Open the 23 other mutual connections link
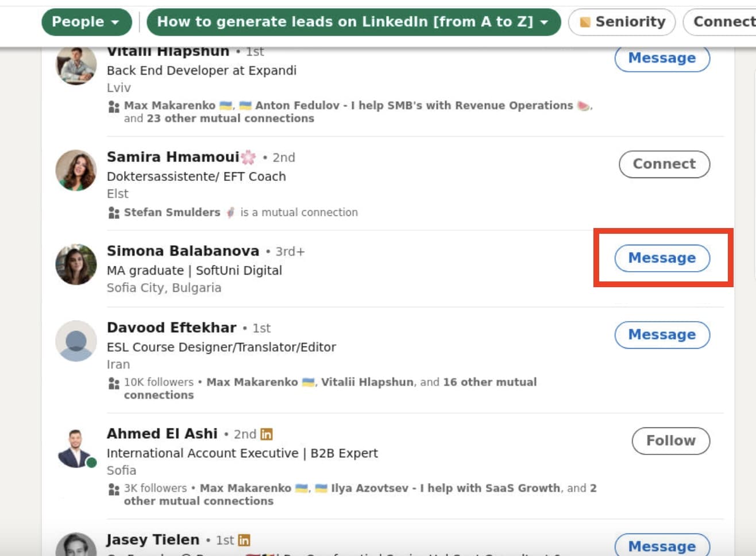This screenshot has height=556, width=756. point(230,118)
